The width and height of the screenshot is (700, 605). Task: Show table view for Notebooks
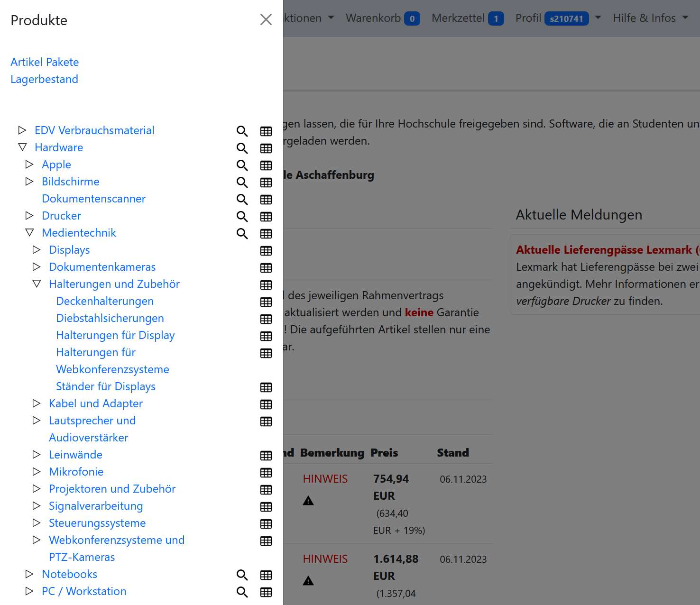(x=266, y=575)
